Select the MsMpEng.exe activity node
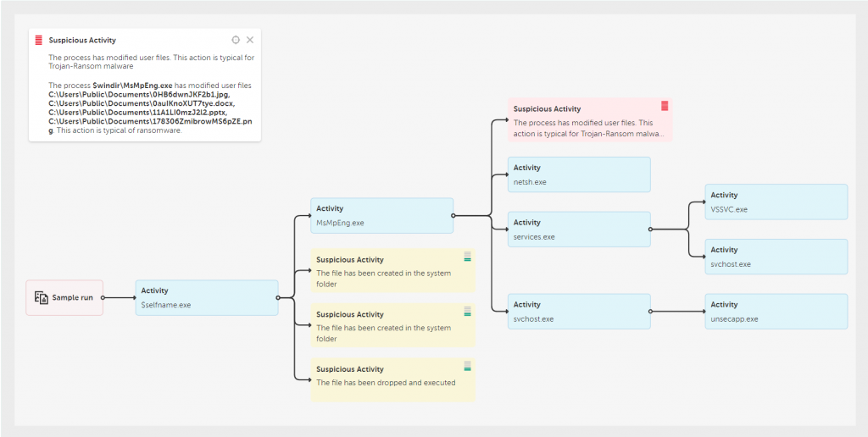868x437 pixels. coord(381,216)
